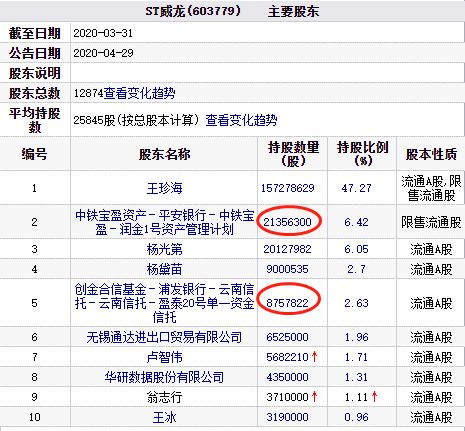The width and height of the screenshot is (465, 431).
Task: Click 限售流通股 cell in row 2
Action: pyautogui.click(x=431, y=222)
